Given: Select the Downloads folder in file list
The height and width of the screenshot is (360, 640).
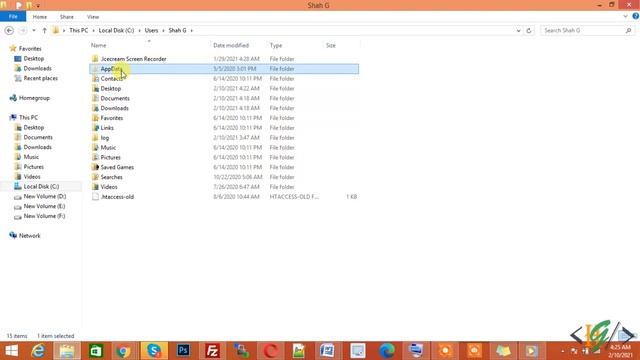Looking at the screenshot, I should (x=115, y=108).
